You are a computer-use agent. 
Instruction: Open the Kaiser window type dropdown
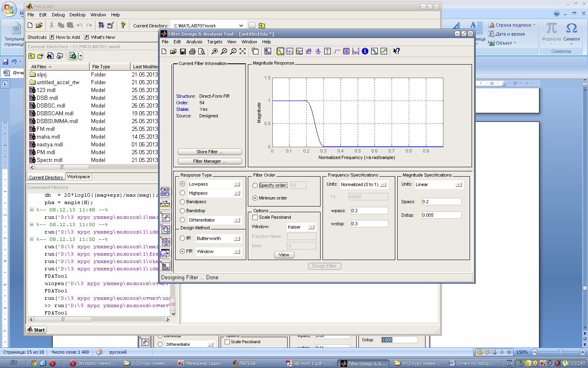pyautogui.click(x=311, y=227)
